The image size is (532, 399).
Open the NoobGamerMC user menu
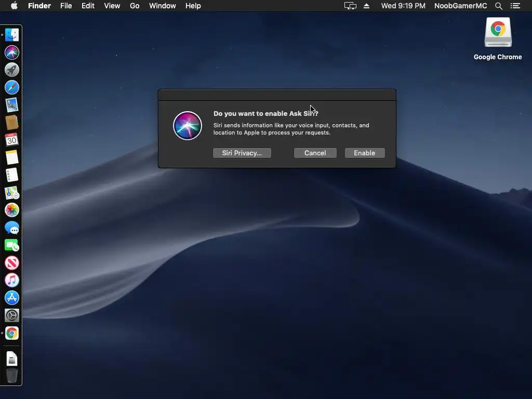point(460,6)
